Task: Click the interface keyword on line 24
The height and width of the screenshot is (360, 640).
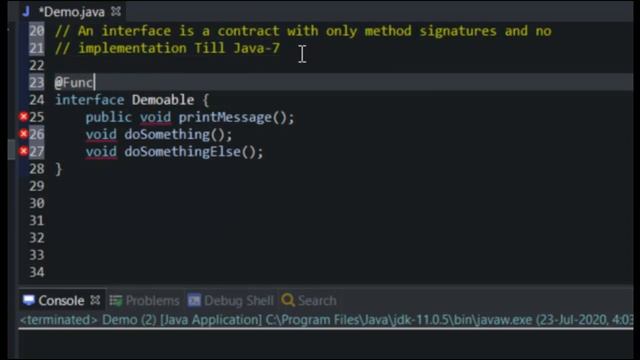Action: pos(89,100)
